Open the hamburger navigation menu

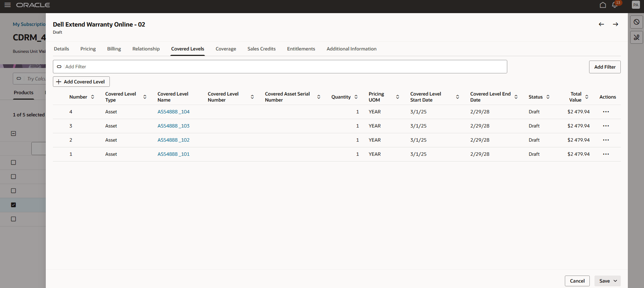tap(7, 5)
